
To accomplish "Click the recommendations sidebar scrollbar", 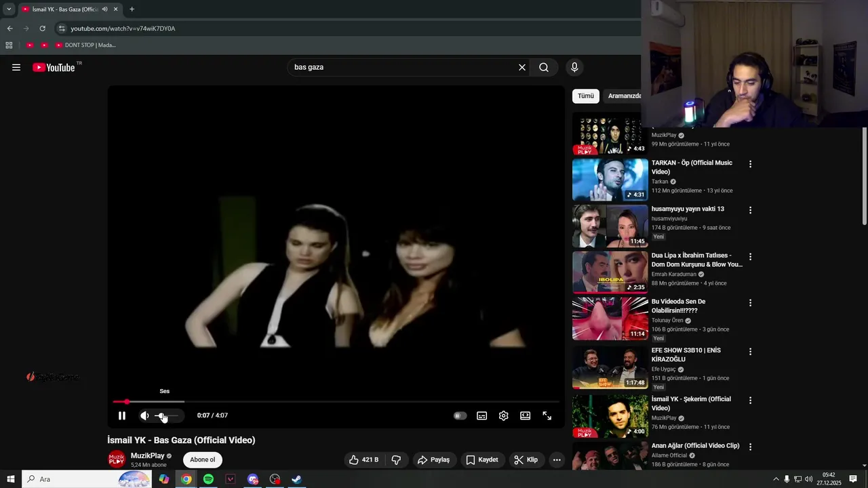I will tap(864, 176).
